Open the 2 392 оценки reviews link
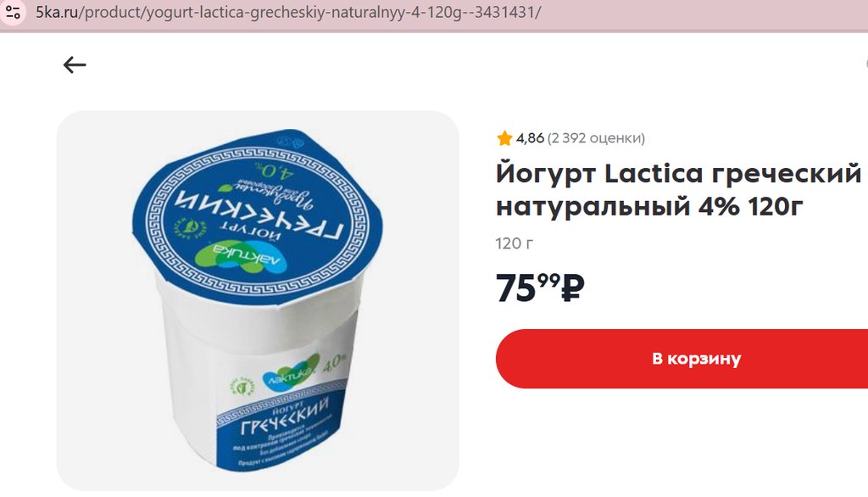 point(596,138)
